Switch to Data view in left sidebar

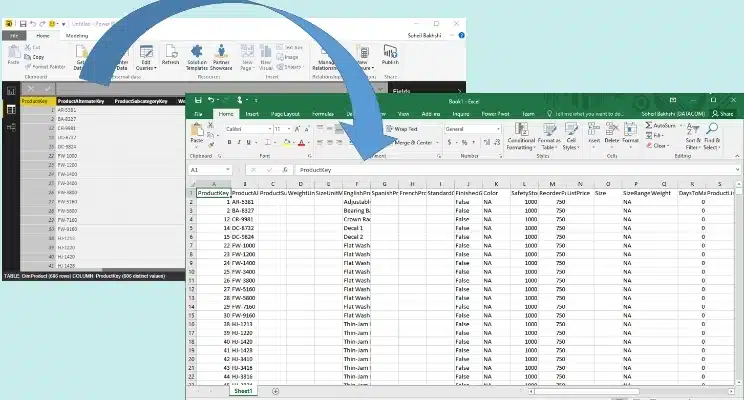tap(11, 107)
